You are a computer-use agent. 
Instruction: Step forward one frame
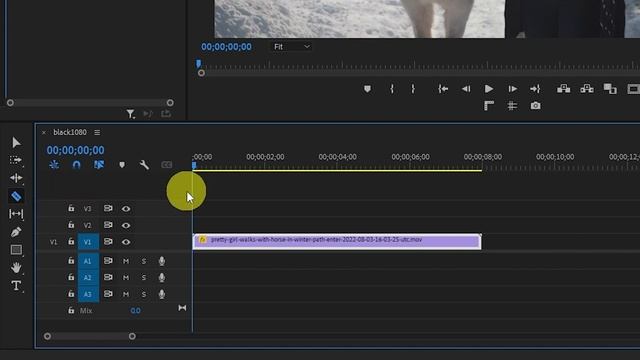(x=512, y=89)
